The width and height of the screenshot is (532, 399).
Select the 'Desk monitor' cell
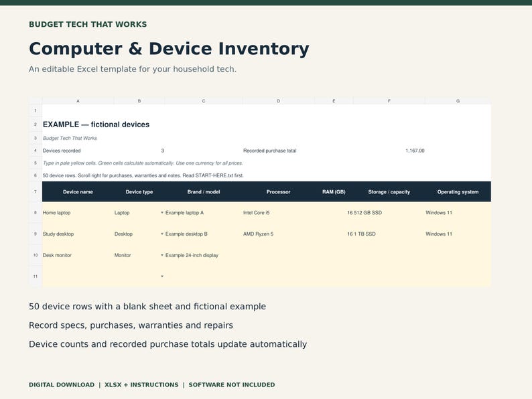(x=78, y=255)
